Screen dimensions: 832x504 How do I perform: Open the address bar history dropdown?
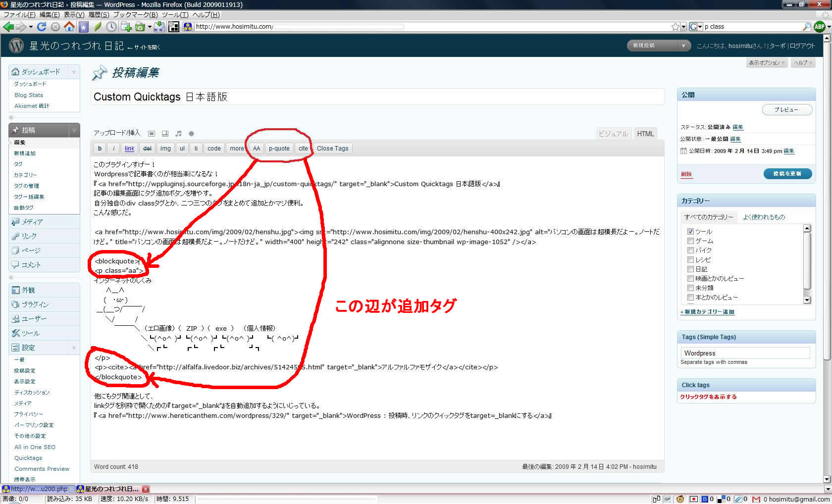point(684,27)
